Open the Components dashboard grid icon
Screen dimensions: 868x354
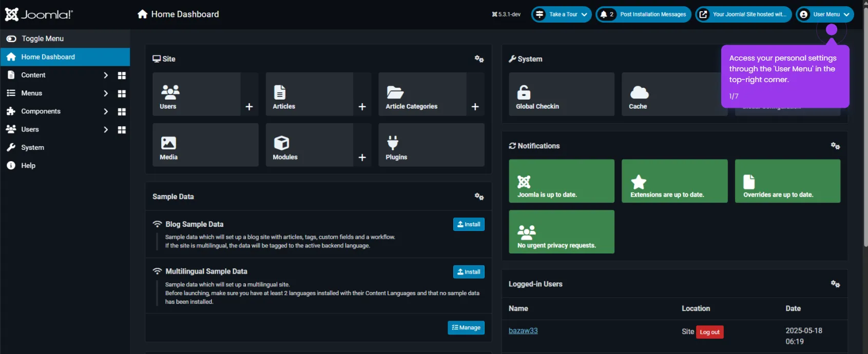coord(122,112)
